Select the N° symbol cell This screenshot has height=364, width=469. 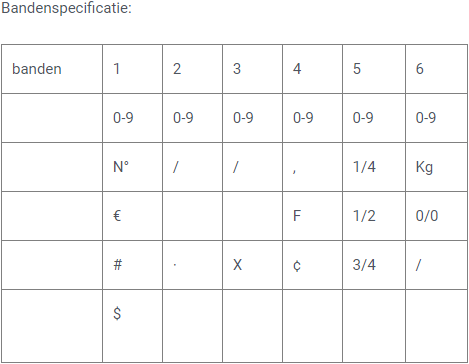click(132, 167)
